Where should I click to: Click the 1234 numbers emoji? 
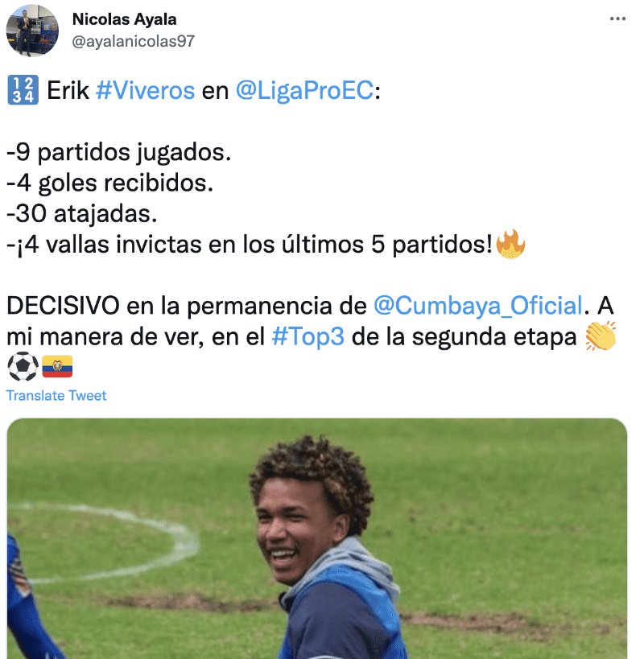[23, 90]
